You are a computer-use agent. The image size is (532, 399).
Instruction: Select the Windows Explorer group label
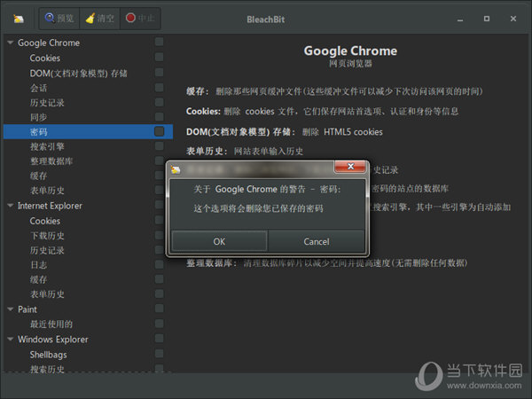tap(53, 339)
